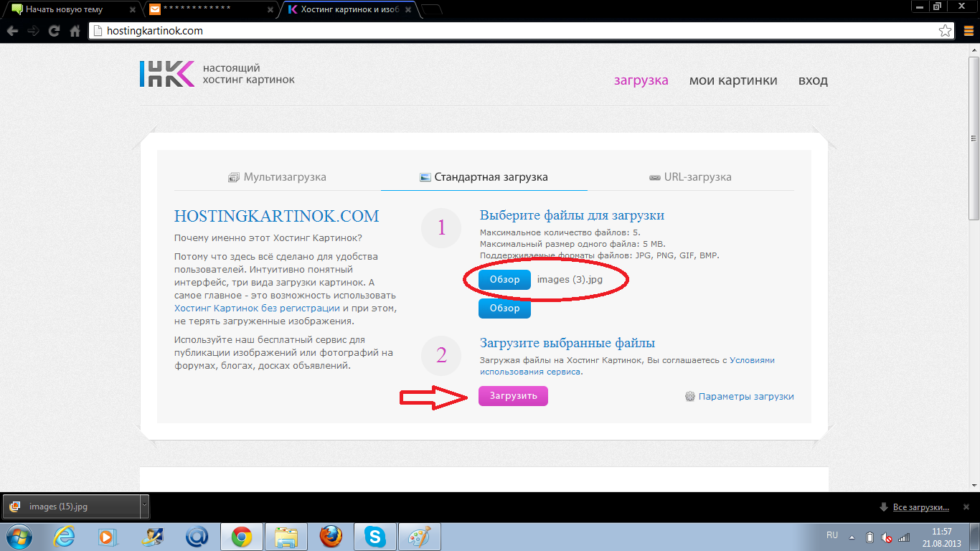The width and height of the screenshot is (980, 551).
Task: Click the first Обзор button next to images (3).jpg
Action: (x=504, y=280)
